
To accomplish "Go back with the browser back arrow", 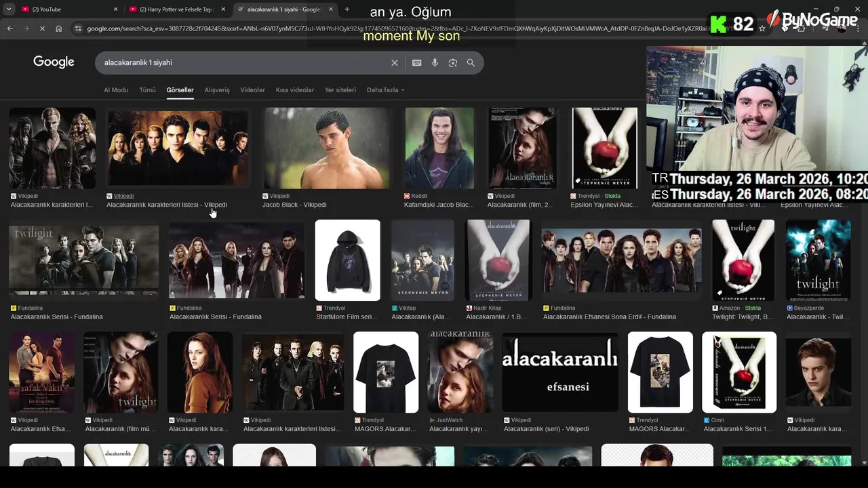I will [9, 28].
